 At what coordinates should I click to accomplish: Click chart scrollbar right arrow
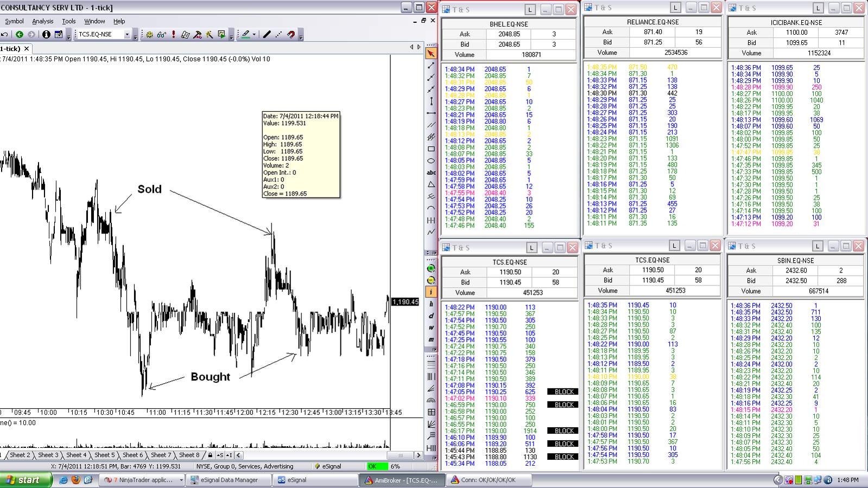418,455
